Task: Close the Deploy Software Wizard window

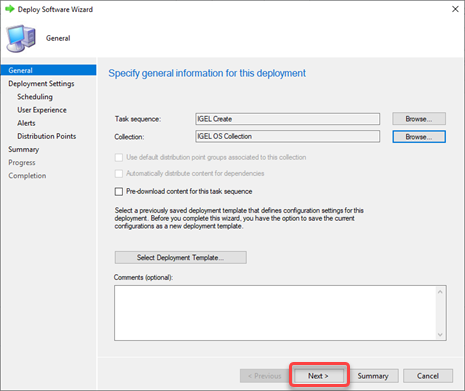Action: 455,9
